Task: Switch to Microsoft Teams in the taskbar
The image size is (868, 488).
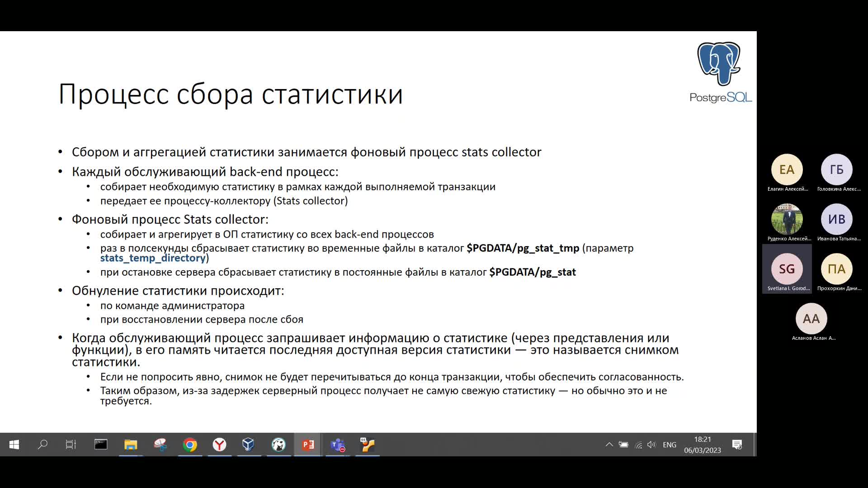Action: (338, 445)
